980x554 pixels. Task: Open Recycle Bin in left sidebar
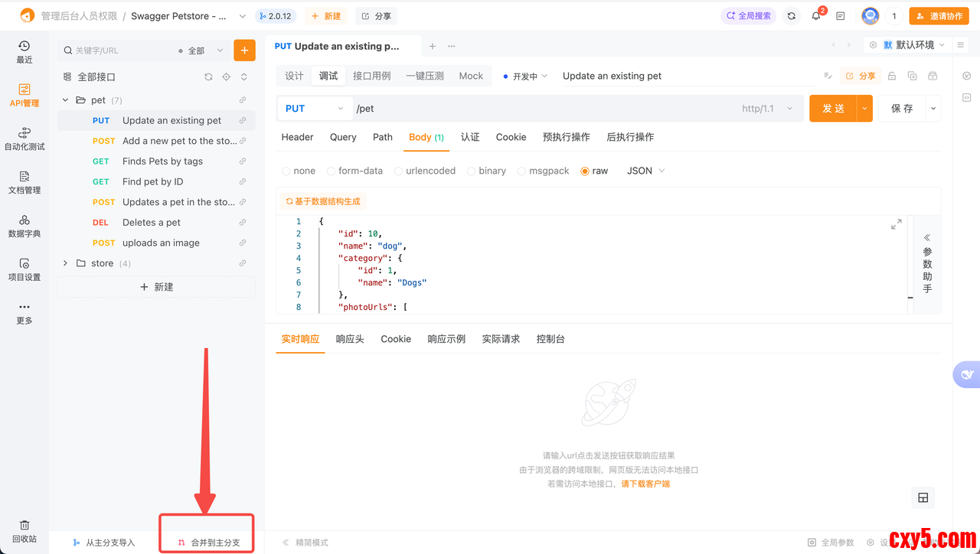tap(24, 531)
